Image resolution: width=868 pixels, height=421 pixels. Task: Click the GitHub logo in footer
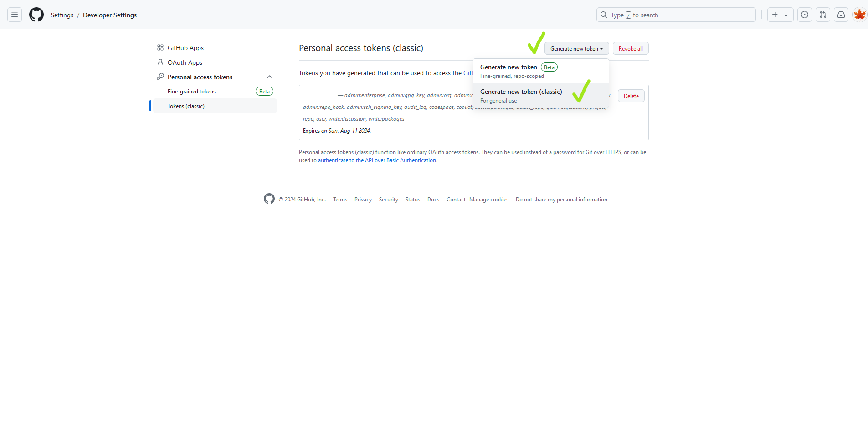pos(269,199)
